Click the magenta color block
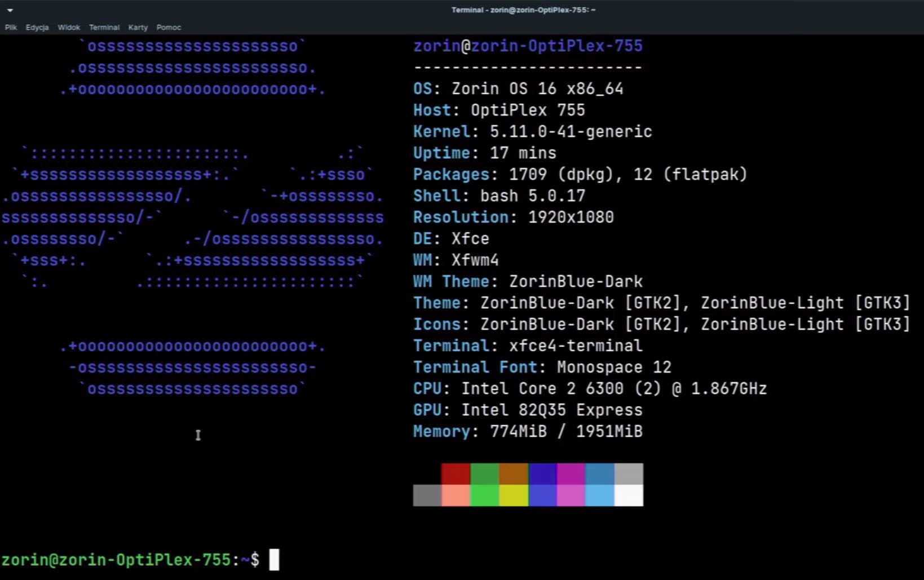This screenshot has height=580, width=924. click(571, 474)
